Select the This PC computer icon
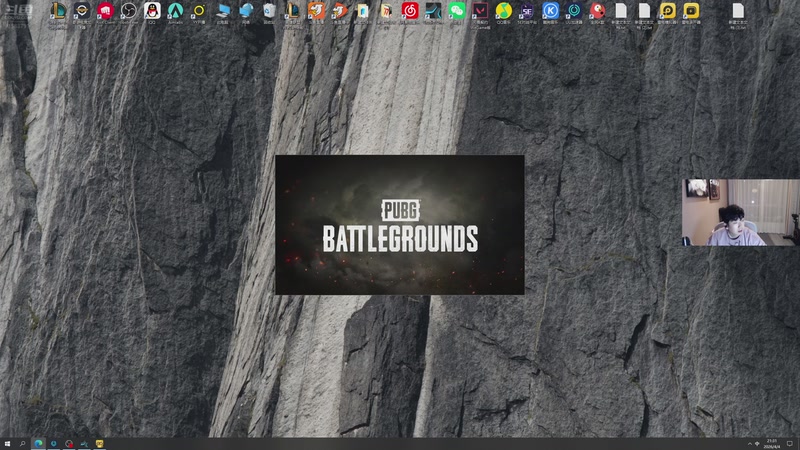The image size is (800, 450). click(222, 11)
